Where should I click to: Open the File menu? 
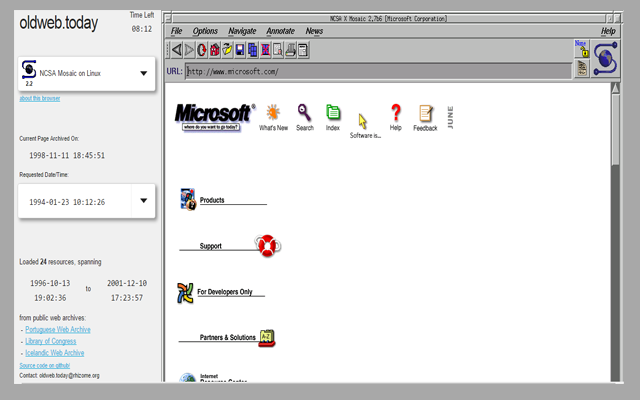point(177,31)
